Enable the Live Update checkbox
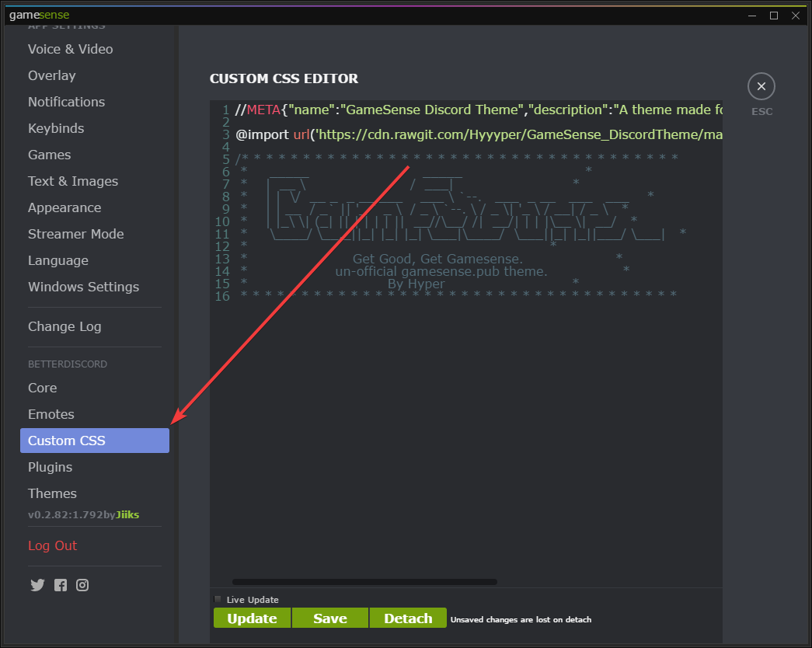This screenshot has height=648, width=812. tap(218, 599)
